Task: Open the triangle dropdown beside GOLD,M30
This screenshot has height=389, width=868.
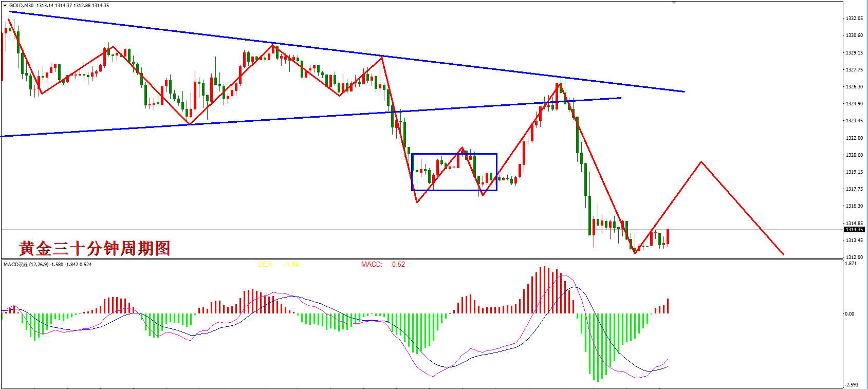Action: click(x=5, y=6)
